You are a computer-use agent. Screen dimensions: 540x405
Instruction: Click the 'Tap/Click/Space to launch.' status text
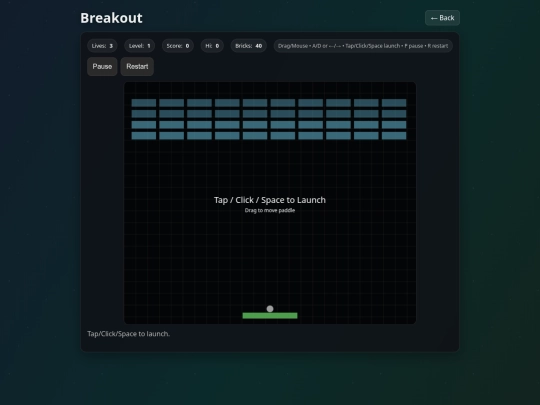click(128, 334)
